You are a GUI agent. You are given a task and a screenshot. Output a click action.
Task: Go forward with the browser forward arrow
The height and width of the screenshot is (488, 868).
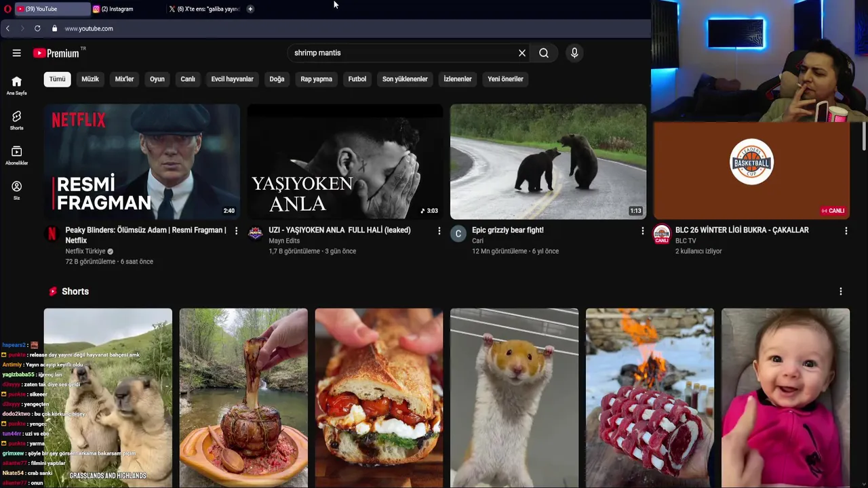22,28
